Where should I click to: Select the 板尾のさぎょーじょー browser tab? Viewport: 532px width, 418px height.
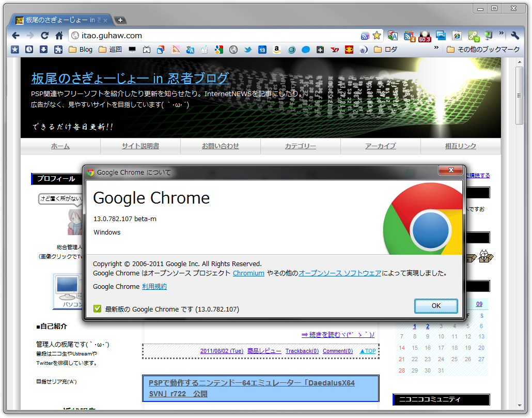[x=61, y=20]
